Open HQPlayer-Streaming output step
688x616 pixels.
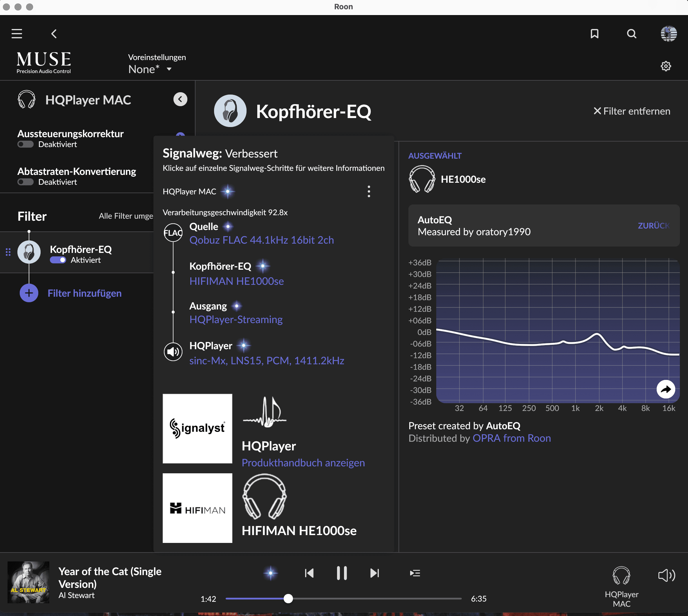click(236, 320)
